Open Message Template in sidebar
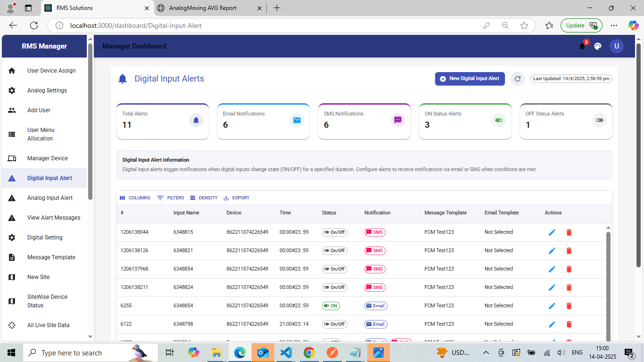The image size is (644, 362). [44, 257]
